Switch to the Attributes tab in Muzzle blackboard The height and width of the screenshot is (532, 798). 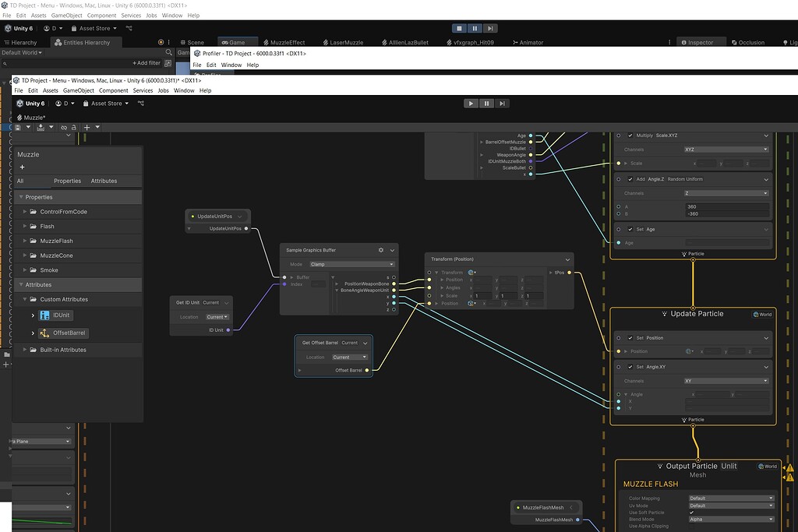click(104, 181)
